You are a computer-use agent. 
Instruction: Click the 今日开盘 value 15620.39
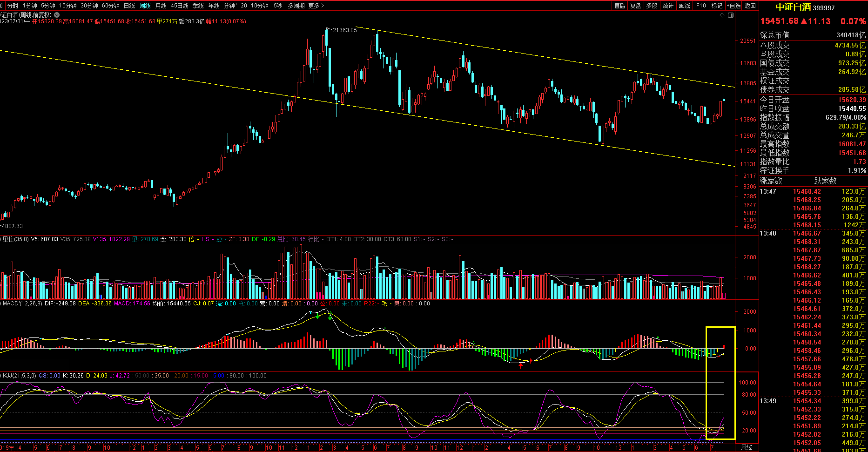852,100
